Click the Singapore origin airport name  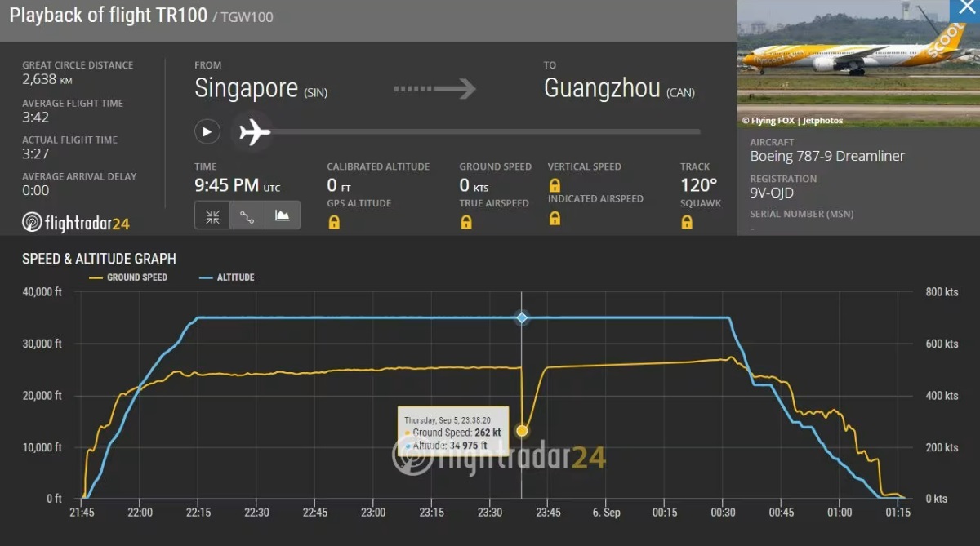click(x=246, y=88)
